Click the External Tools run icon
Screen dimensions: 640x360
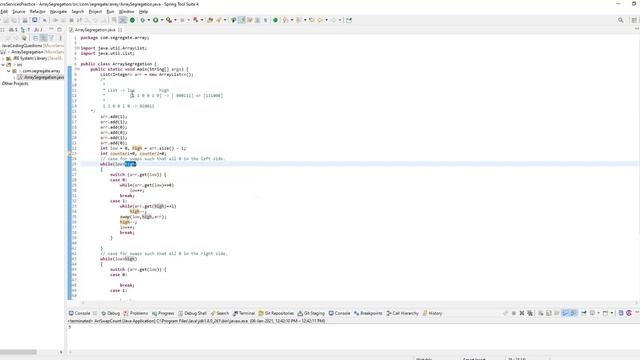[169, 20]
